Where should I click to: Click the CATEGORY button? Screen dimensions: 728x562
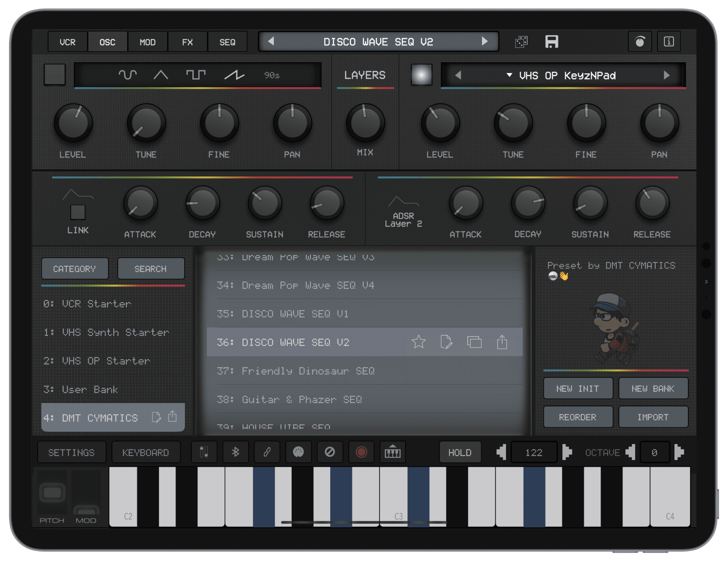75,269
